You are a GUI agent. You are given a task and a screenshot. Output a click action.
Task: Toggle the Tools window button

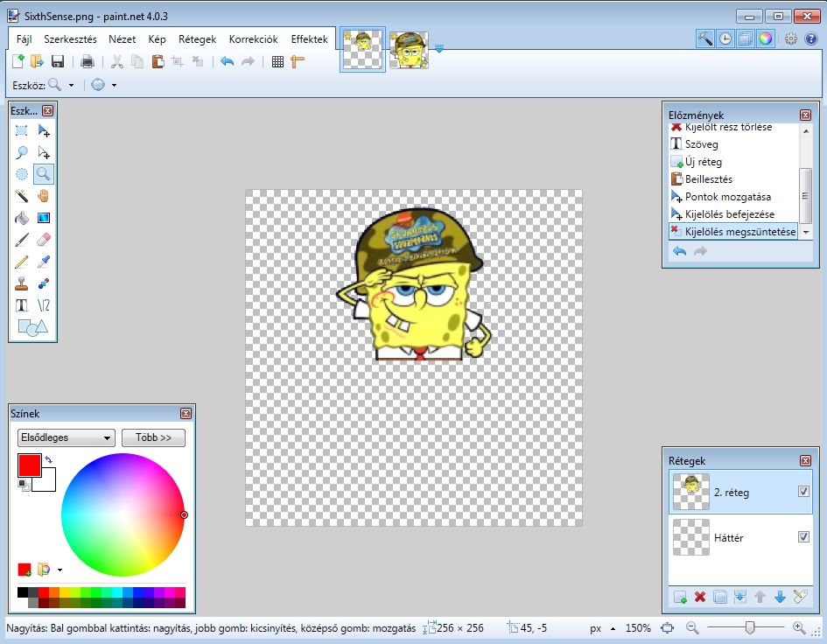(705, 38)
